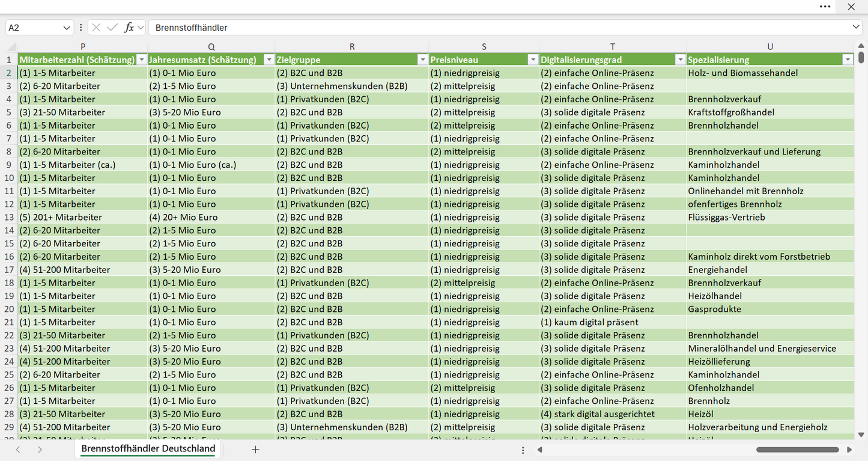The image size is (868, 461).
Task: Click the previous sheet navigation arrow
Action: click(x=18, y=450)
